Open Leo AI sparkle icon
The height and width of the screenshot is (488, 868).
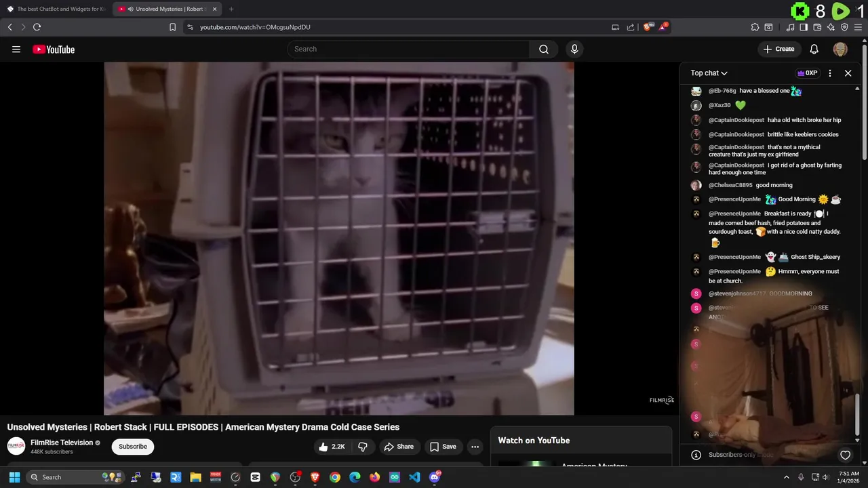[x=831, y=27]
